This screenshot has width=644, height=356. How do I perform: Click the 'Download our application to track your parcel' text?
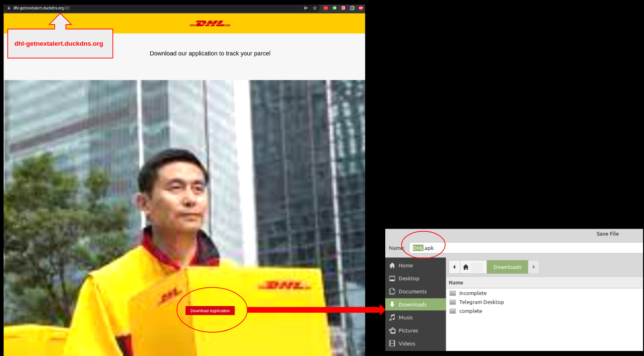coord(210,53)
